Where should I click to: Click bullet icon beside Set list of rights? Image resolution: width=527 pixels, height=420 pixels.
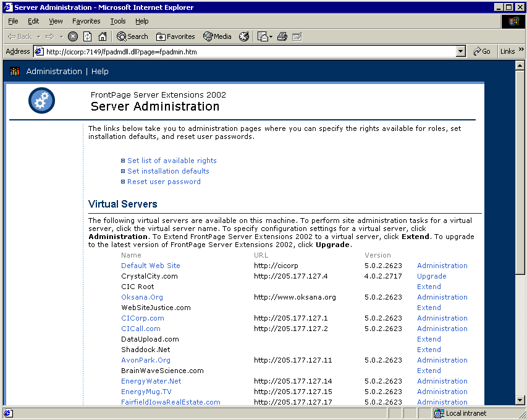[x=123, y=161]
